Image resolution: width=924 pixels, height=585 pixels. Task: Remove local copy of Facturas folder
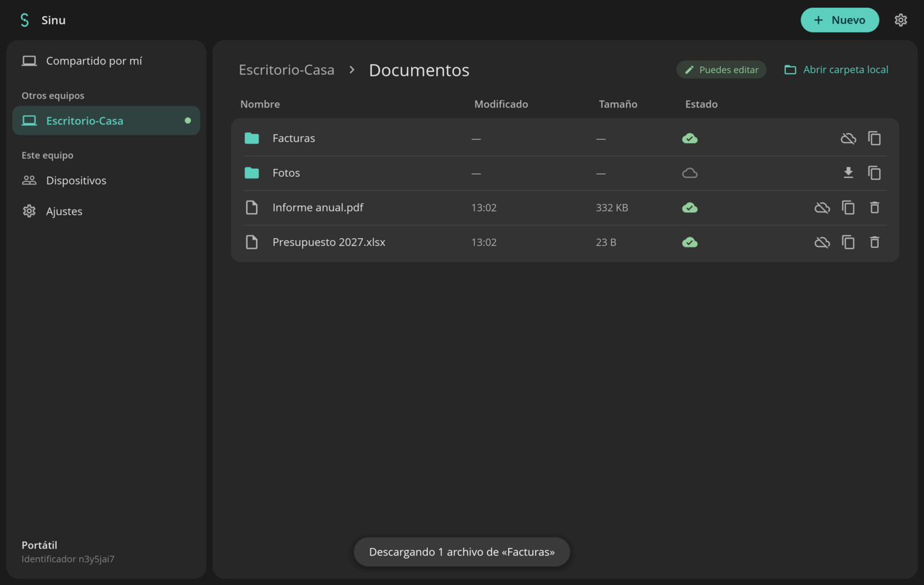[x=848, y=139]
